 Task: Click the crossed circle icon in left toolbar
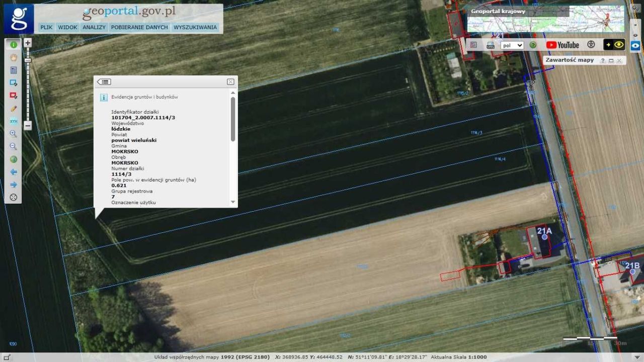click(14, 197)
